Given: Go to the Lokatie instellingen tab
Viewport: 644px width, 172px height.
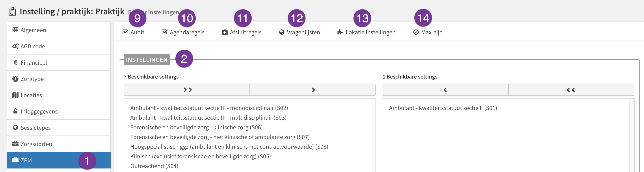Looking at the screenshot, I should tap(367, 32).
